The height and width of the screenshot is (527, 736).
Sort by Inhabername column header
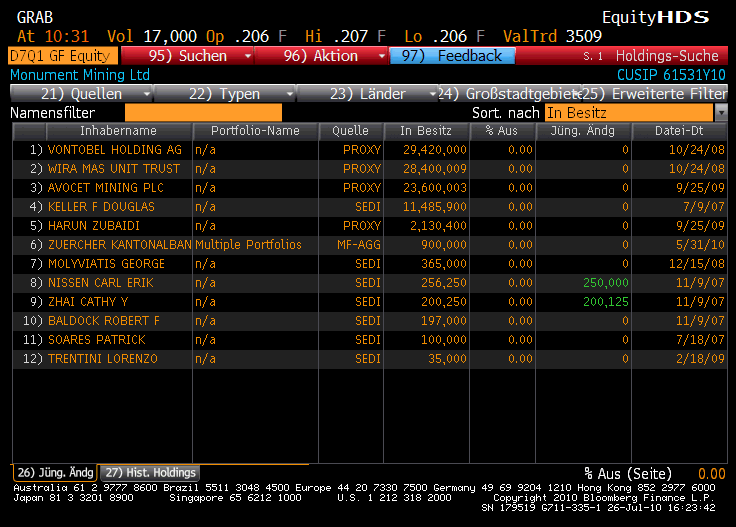click(118, 131)
